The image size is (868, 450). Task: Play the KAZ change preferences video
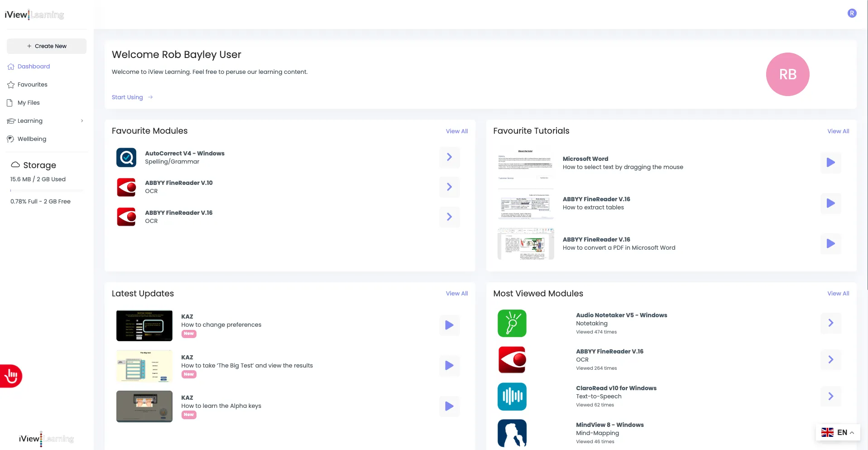pyautogui.click(x=449, y=325)
